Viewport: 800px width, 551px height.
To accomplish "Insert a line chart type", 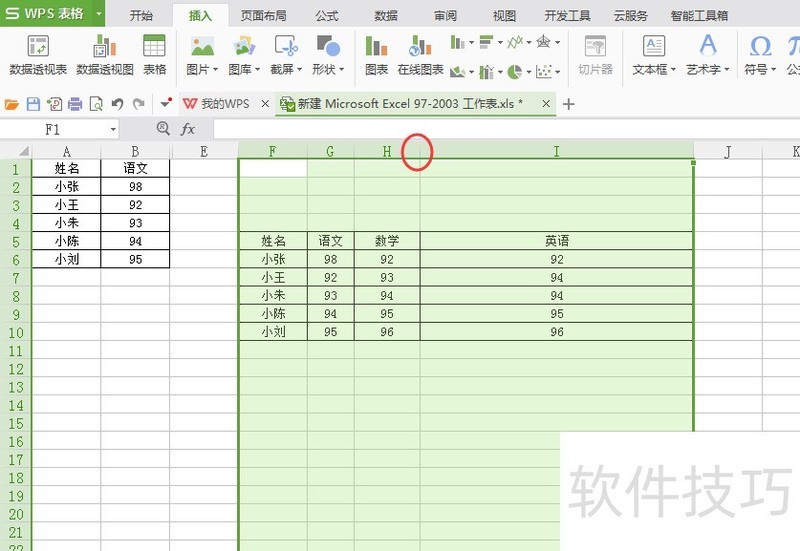I will pos(515,42).
